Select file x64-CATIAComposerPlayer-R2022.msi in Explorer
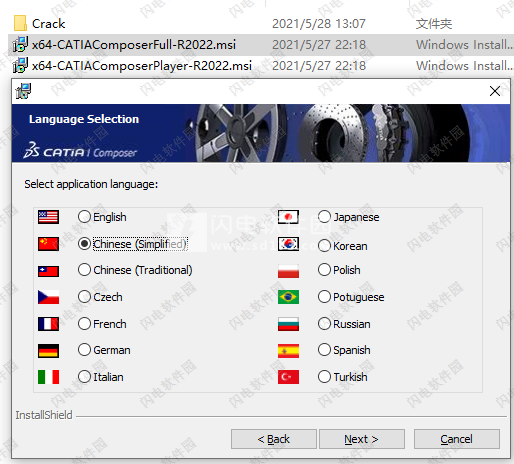 coord(142,66)
